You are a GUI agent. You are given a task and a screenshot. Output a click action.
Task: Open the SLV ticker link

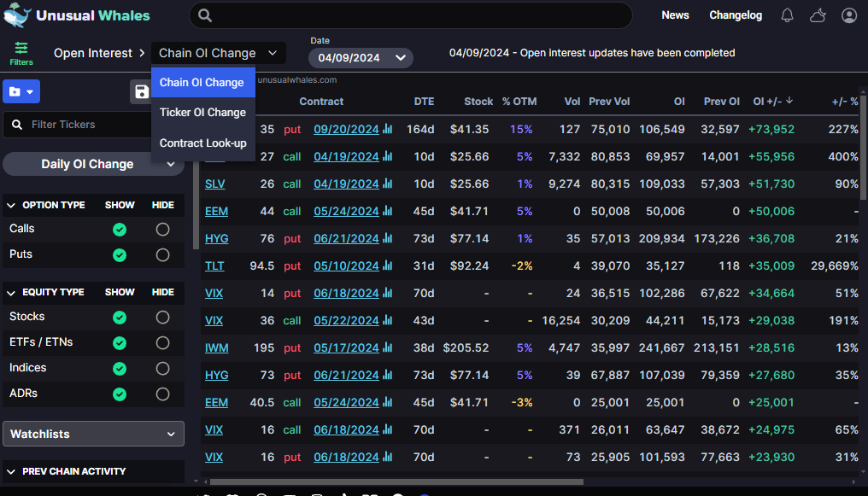click(x=215, y=184)
